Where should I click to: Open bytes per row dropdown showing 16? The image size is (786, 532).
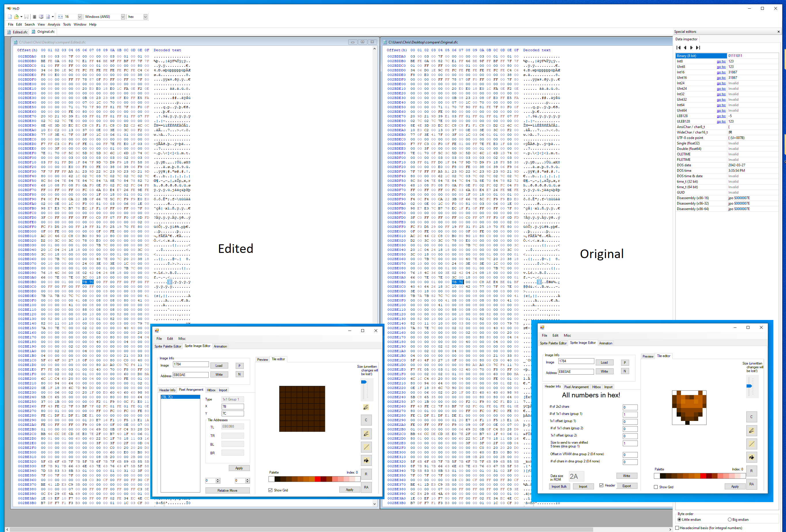[x=80, y=17]
